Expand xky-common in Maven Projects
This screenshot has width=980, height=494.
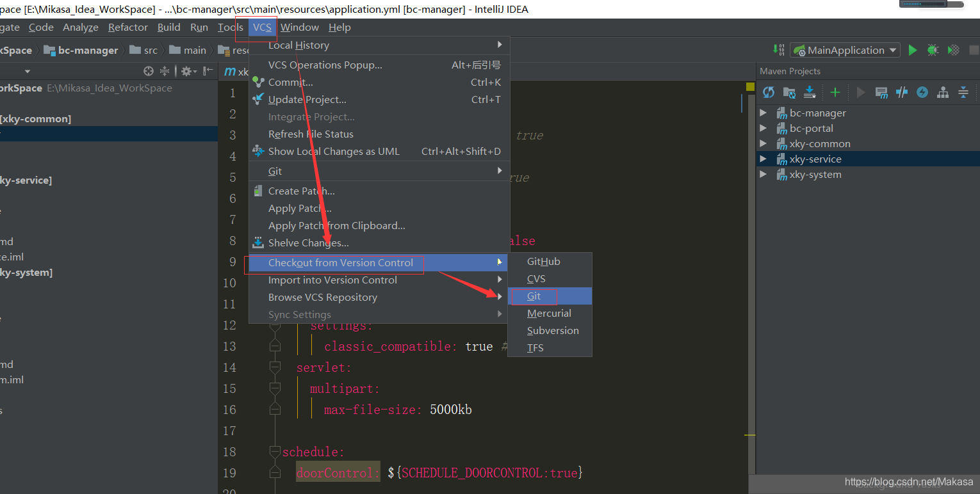(x=763, y=143)
